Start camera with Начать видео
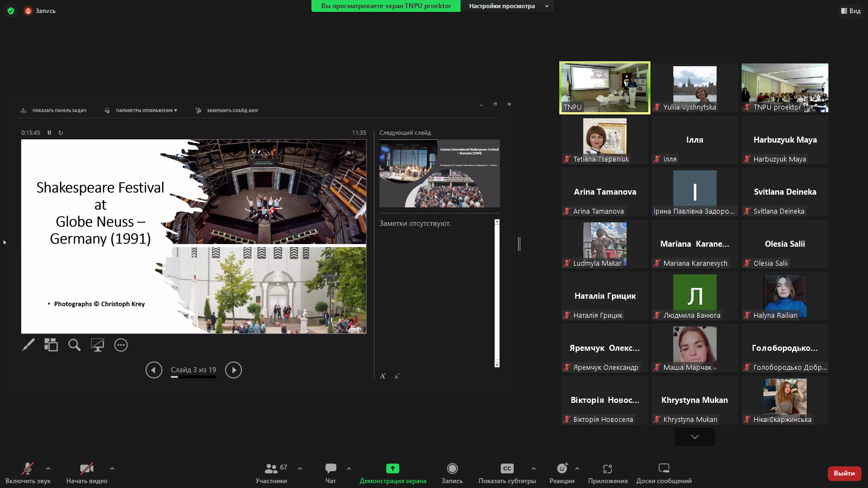The height and width of the screenshot is (488, 868). pyautogui.click(x=87, y=472)
